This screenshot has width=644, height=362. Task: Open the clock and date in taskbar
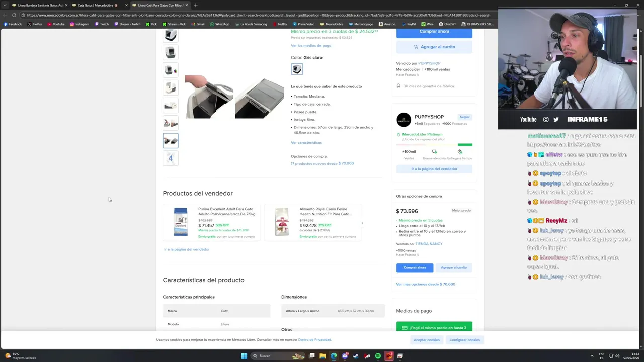(630, 356)
